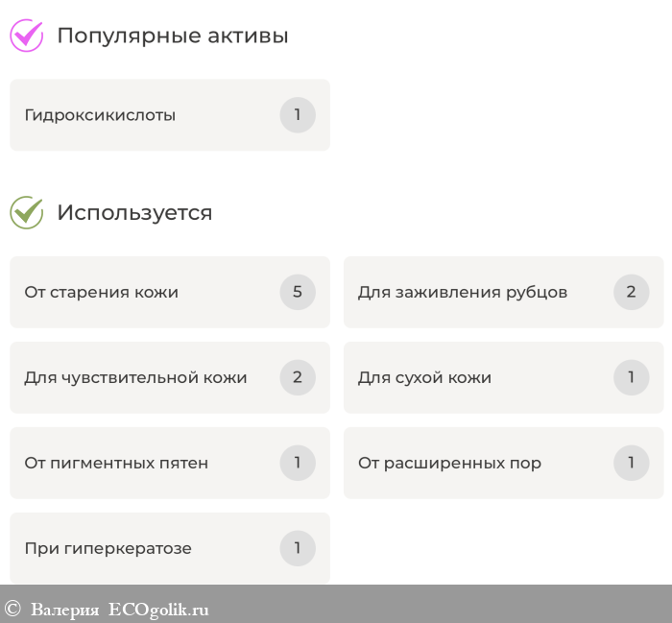672x623 pixels.
Task: Select the Для чувствительной кожи card
Action: 144,377
